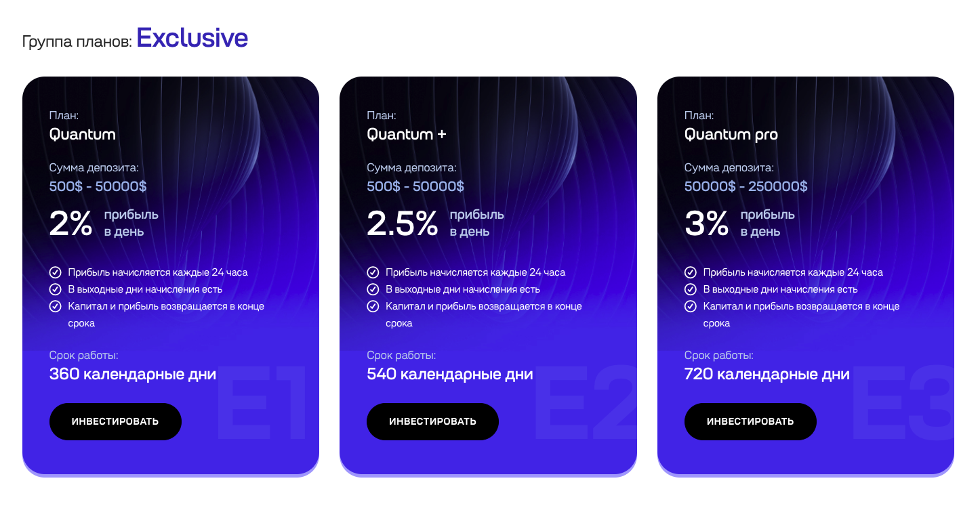Click Quantum + card's weekend accrual checkmark icon
Image resolution: width=980 pixels, height=506 pixels.
tap(373, 289)
